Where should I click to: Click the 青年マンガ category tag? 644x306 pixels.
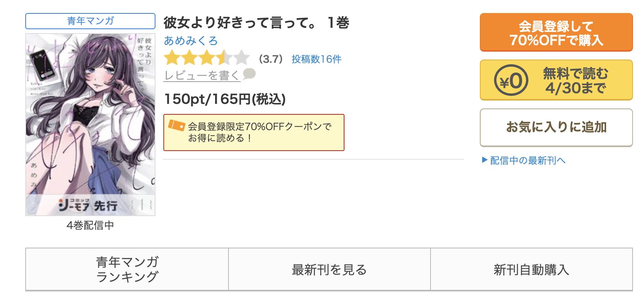click(x=90, y=21)
